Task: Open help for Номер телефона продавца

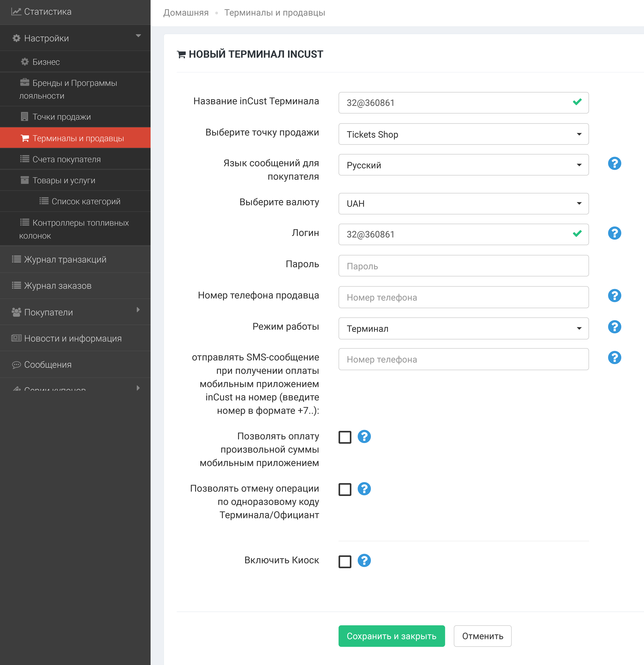Action: tap(614, 295)
